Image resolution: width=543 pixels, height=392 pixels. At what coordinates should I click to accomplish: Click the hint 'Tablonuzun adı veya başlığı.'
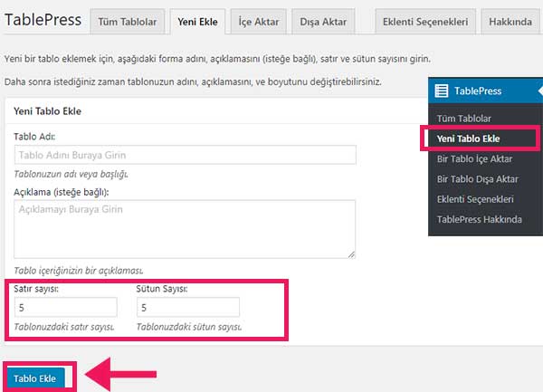[71, 174]
